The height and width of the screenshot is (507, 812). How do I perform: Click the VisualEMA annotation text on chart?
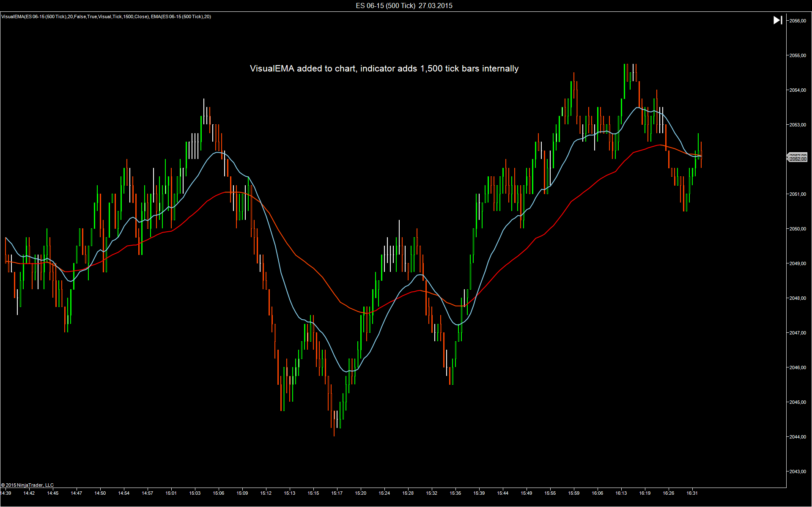pos(384,69)
